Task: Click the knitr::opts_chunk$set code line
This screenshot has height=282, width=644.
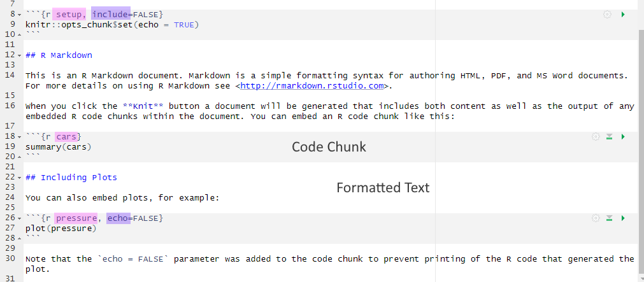Action: 112,25
